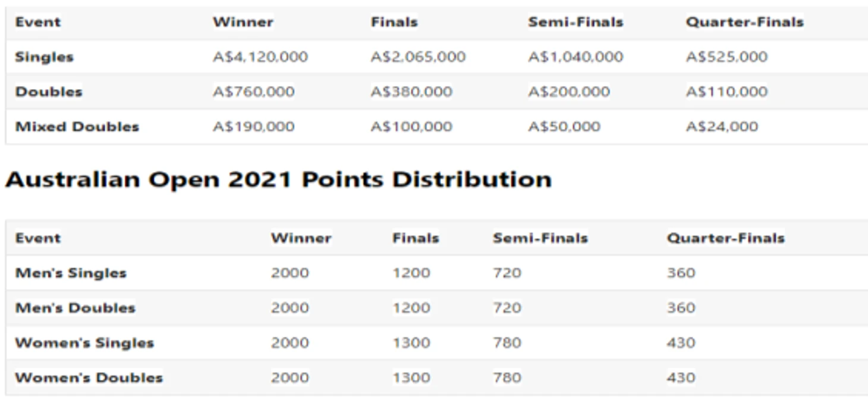
Task: Select the Doubles row label in prize table
Action: tap(49, 92)
